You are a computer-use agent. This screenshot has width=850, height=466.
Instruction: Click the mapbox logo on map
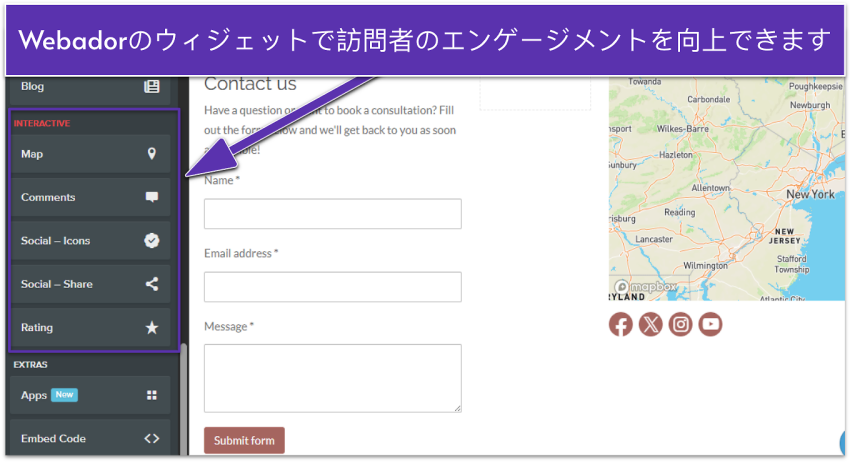coord(645,287)
